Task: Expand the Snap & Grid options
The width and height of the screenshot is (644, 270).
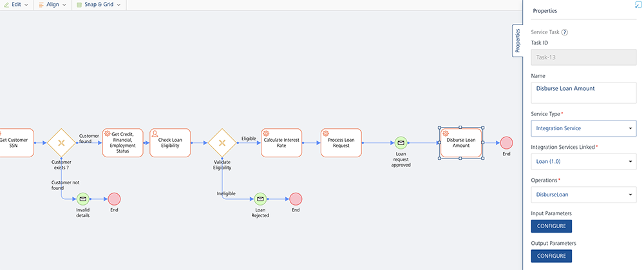Action: tap(99, 5)
